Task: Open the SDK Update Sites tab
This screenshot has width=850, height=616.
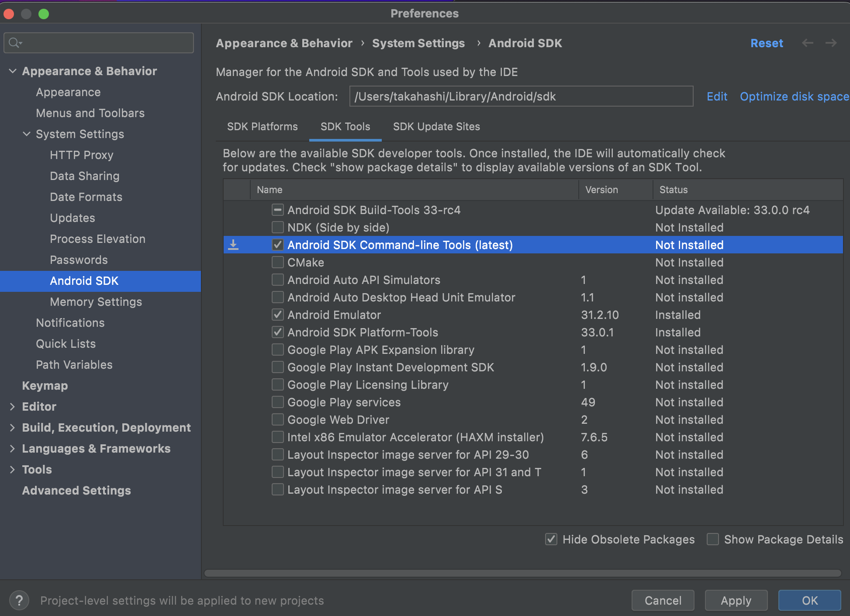Action: tap(436, 127)
